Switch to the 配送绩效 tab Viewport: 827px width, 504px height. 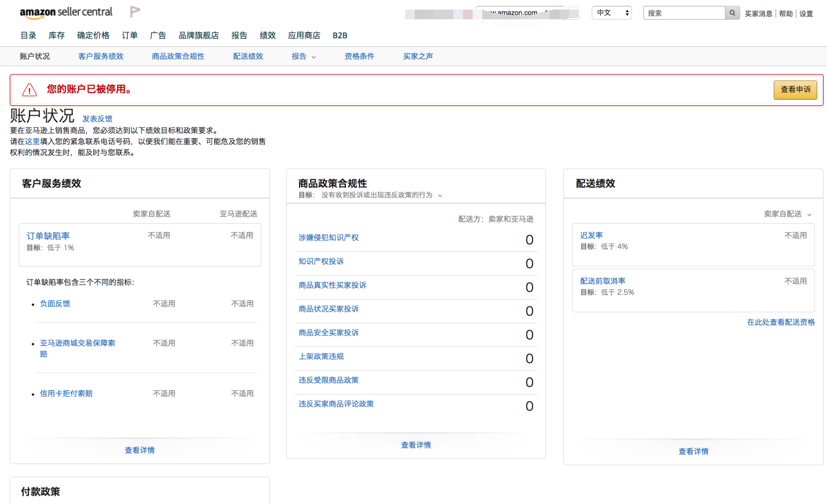tap(248, 57)
